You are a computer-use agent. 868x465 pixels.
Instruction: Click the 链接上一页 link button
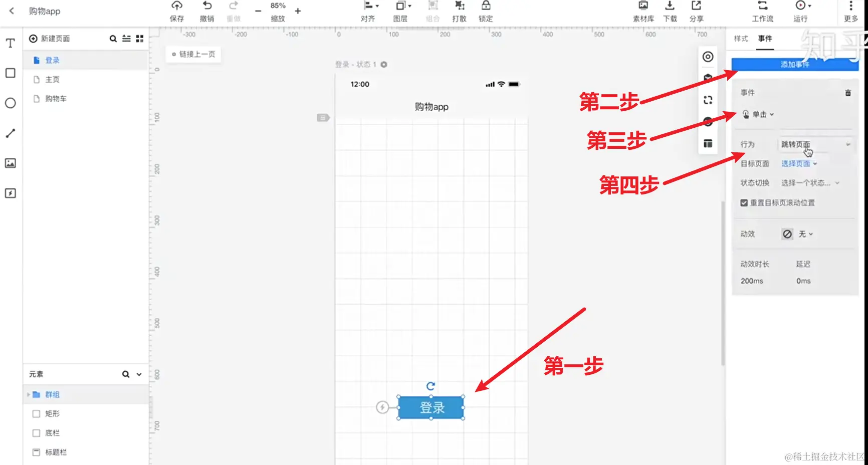click(x=193, y=54)
